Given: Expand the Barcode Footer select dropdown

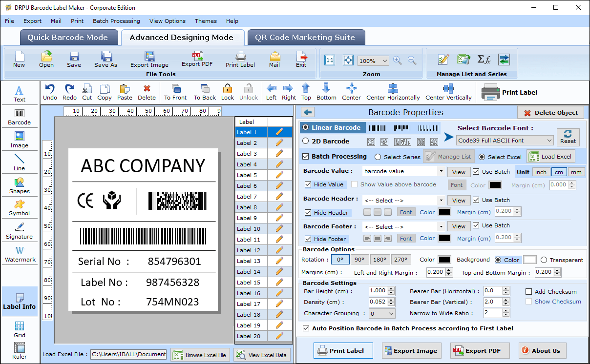Looking at the screenshot, I should (x=441, y=227).
